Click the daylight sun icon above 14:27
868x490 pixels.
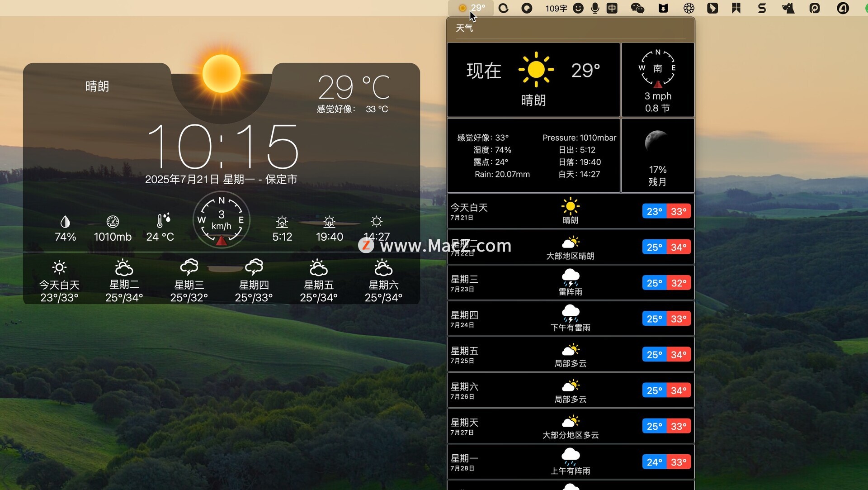377,221
